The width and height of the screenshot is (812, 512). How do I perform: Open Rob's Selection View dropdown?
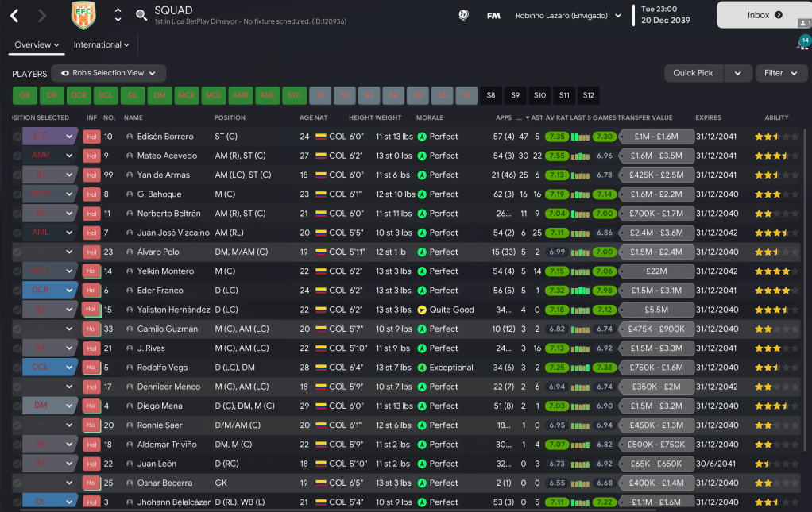[x=109, y=73]
